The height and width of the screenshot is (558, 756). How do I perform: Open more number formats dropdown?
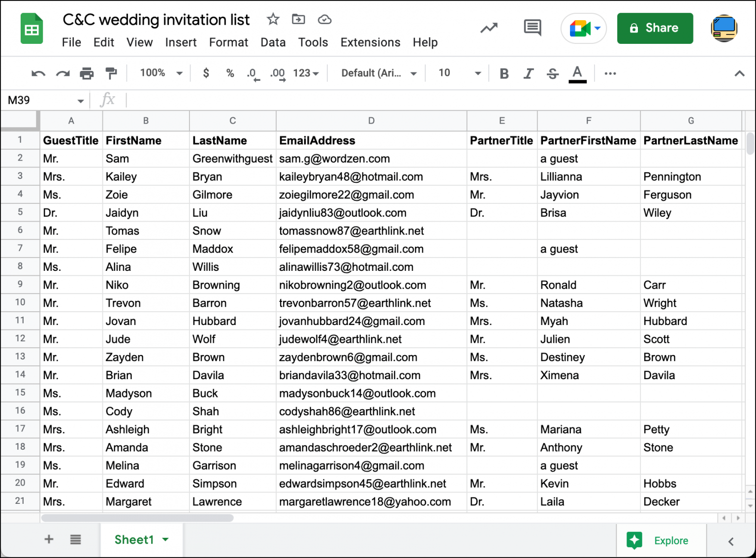coord(305,73)
